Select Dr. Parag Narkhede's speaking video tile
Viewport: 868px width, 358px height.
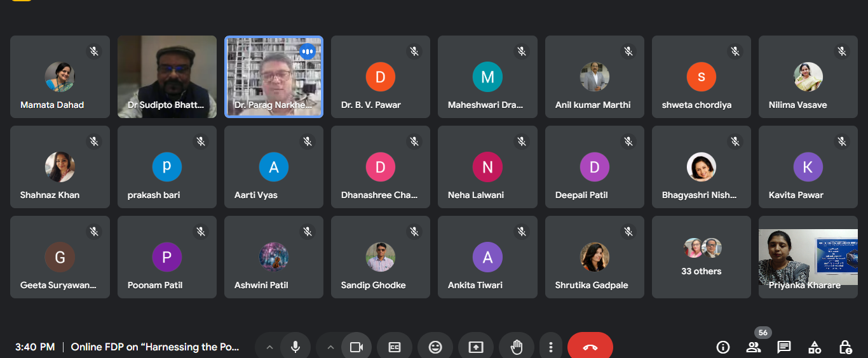pyautogui.click(x=274, y=77)
